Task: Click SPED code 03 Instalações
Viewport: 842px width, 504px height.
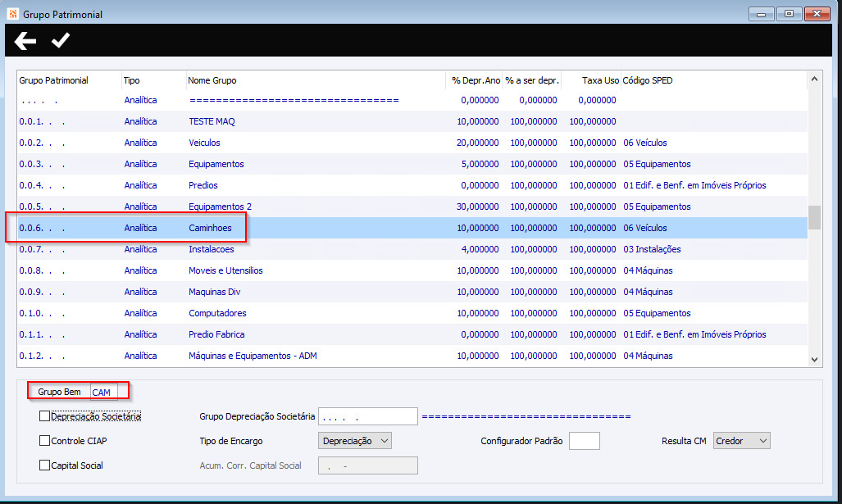Action: click(652, 249)
